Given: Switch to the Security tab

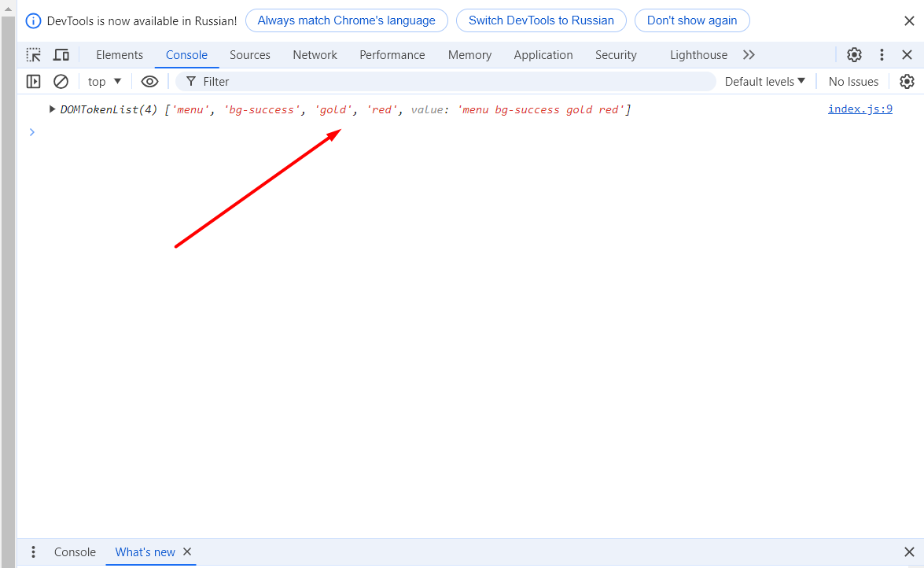Looking at the screenshot, I should (x=616, y=55).
